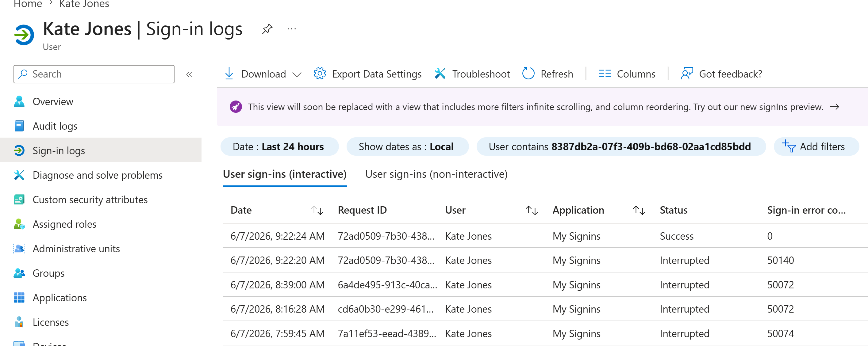Select request ID cd6a0b30-e299-461...
868x346 pixels.
pos(386,309)
